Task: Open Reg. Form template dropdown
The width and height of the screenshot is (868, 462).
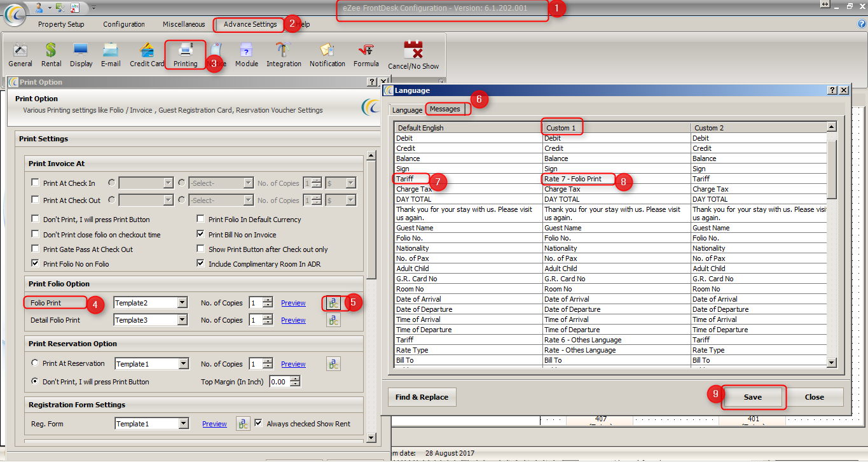Action: click(x=183, y=424)
